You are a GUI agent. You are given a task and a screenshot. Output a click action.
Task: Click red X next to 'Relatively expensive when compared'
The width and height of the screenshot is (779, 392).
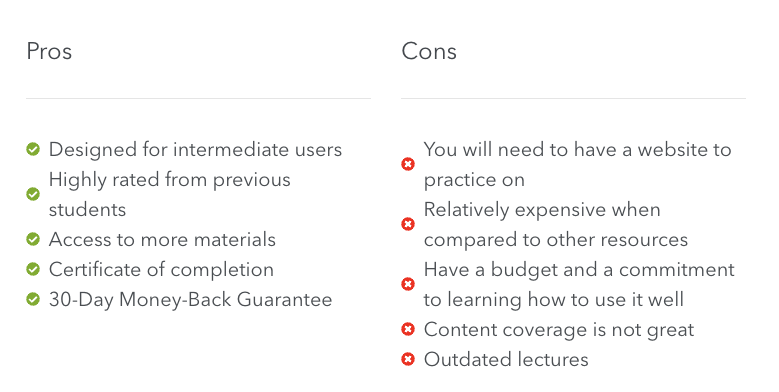pyautogui.click(x=408, y=224)
